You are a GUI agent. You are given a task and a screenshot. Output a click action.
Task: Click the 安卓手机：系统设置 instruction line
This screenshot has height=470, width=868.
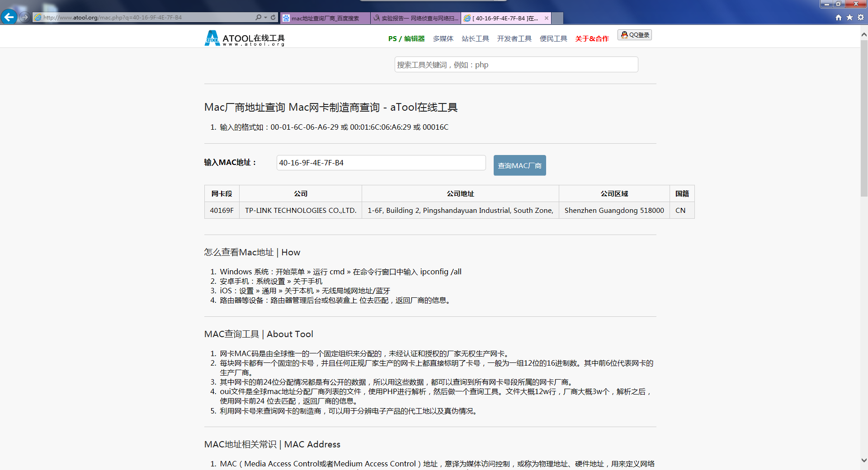pyautogui.click(x=271, y=281)
